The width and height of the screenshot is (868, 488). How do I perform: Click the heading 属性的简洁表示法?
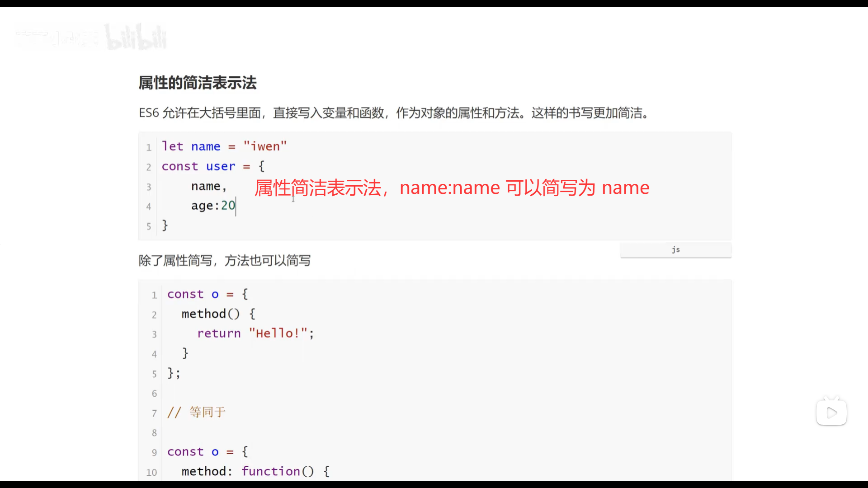[x=198, y=83]
